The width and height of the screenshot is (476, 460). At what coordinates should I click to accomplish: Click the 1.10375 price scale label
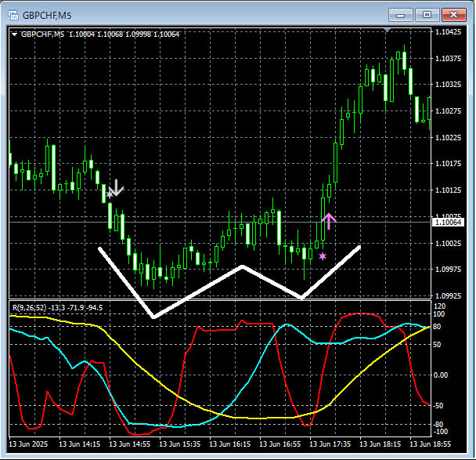pos(448,58)
